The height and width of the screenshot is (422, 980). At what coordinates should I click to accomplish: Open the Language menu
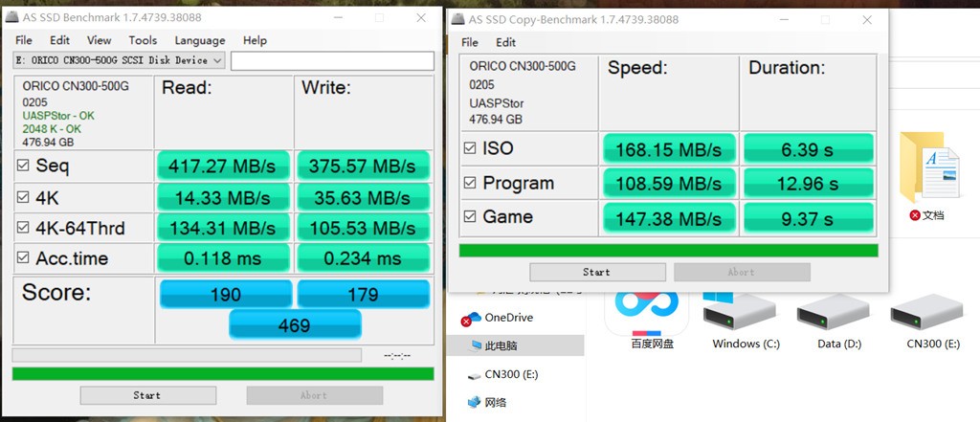200,40
